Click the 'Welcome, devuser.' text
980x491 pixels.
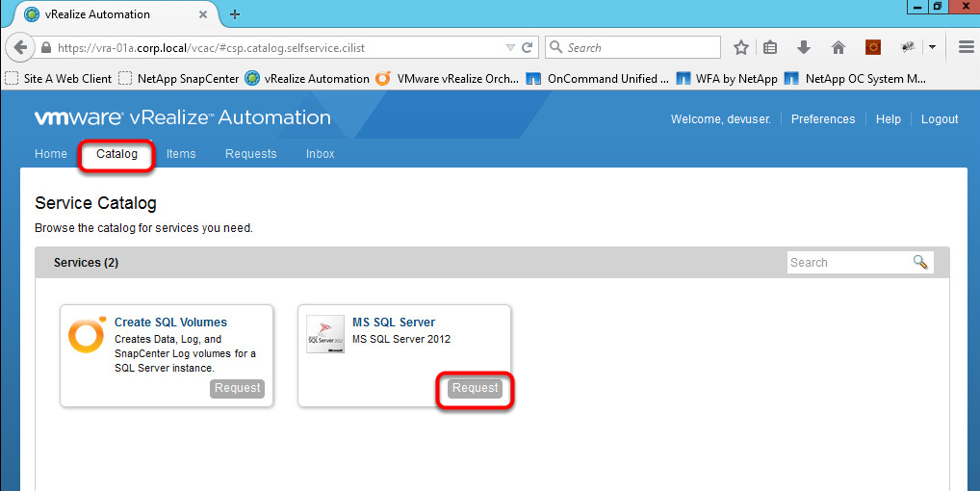click(721, 118)
